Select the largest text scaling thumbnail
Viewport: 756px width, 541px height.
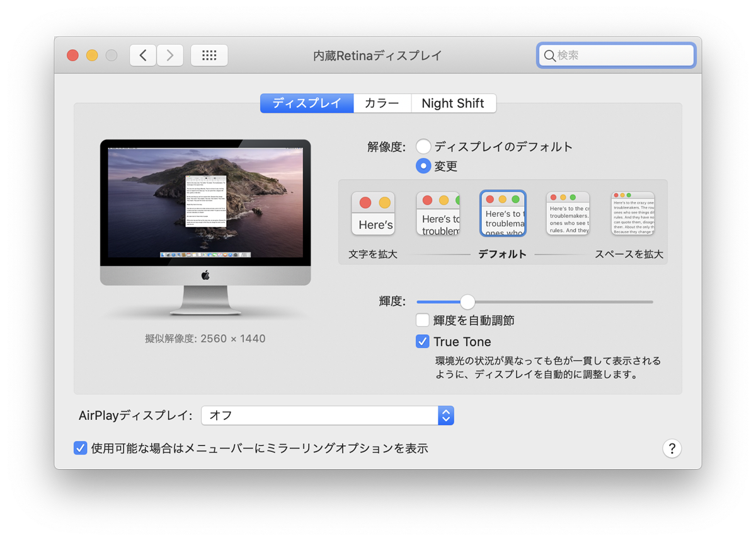[x=373, y=214]
